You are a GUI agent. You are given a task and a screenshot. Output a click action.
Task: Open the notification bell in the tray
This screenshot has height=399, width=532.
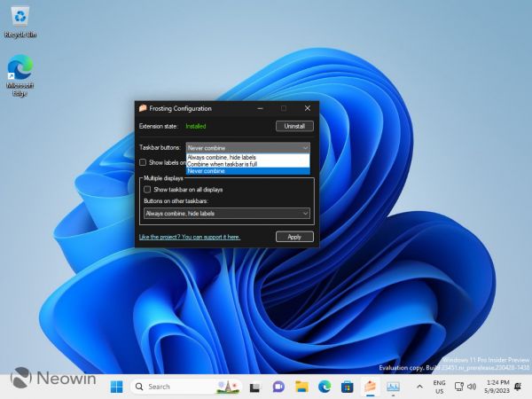519,387
